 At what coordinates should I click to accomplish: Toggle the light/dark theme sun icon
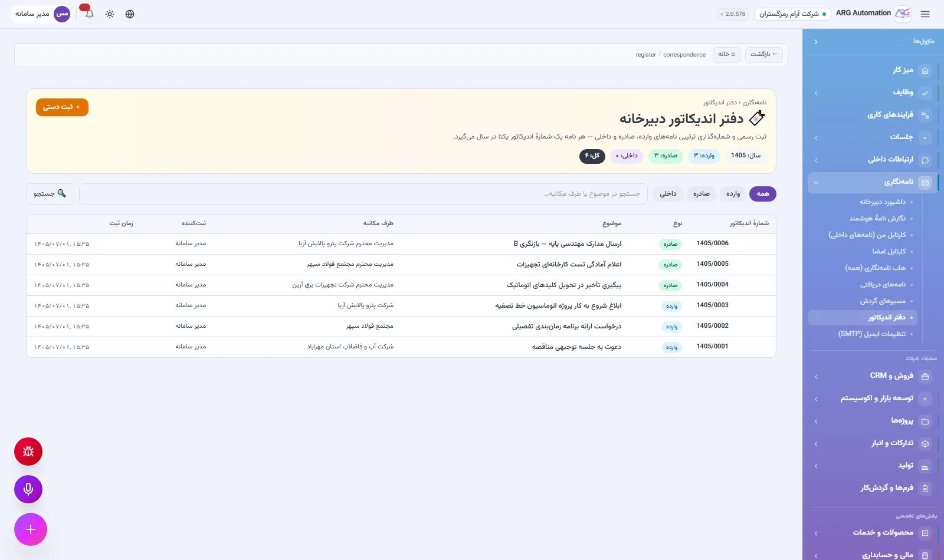pos(110,14)
